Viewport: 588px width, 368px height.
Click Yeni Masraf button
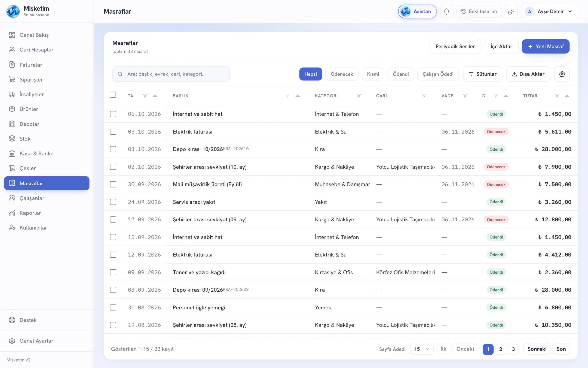[546, 47]
